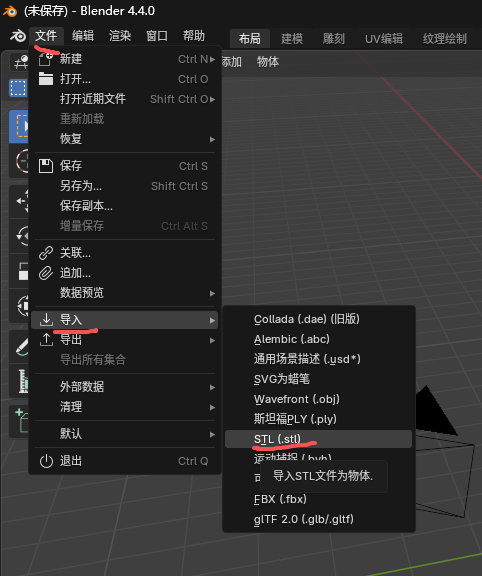Screen dimensions: 482x576
Task: Open the 渲染 menu
Action: point(120,36)
